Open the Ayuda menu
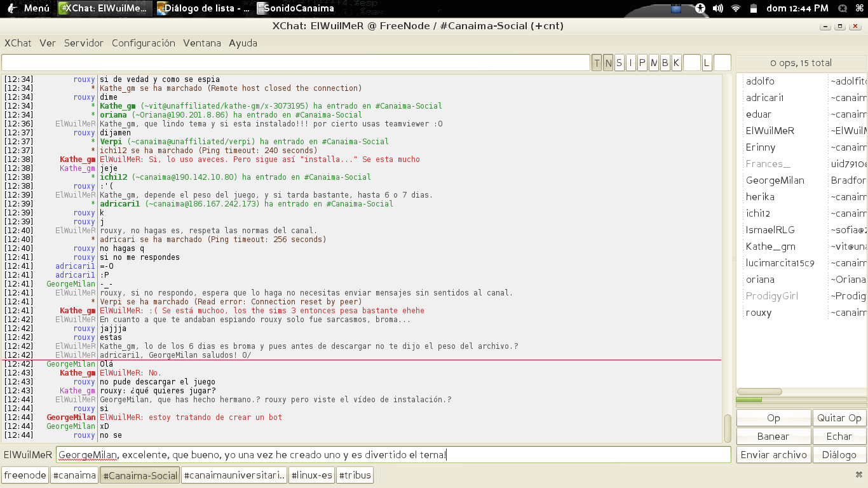This screenshot has width=868, height=488. (x=243, y=43)
